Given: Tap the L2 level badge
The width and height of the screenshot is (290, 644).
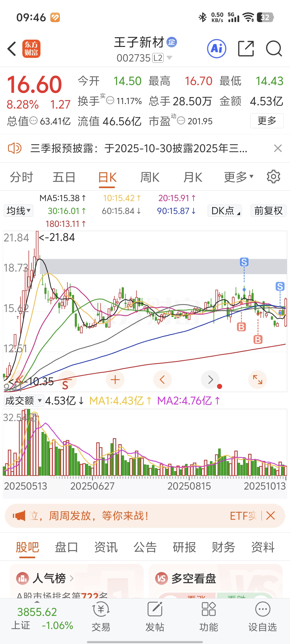Looking at the screenshot, I should click(158, 58).
